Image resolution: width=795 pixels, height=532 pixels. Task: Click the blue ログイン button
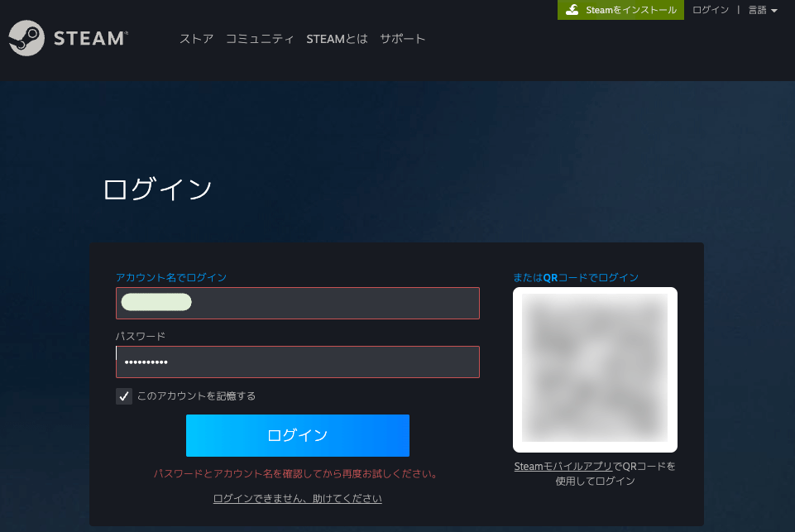coord(298,435)
